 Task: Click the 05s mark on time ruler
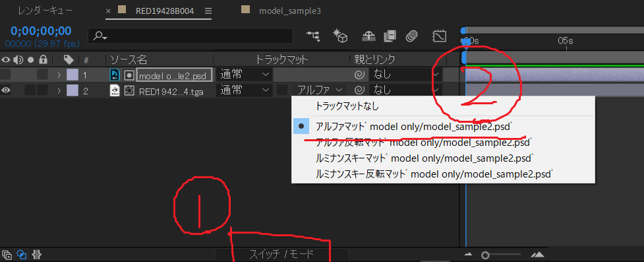[x=565, y=41]
